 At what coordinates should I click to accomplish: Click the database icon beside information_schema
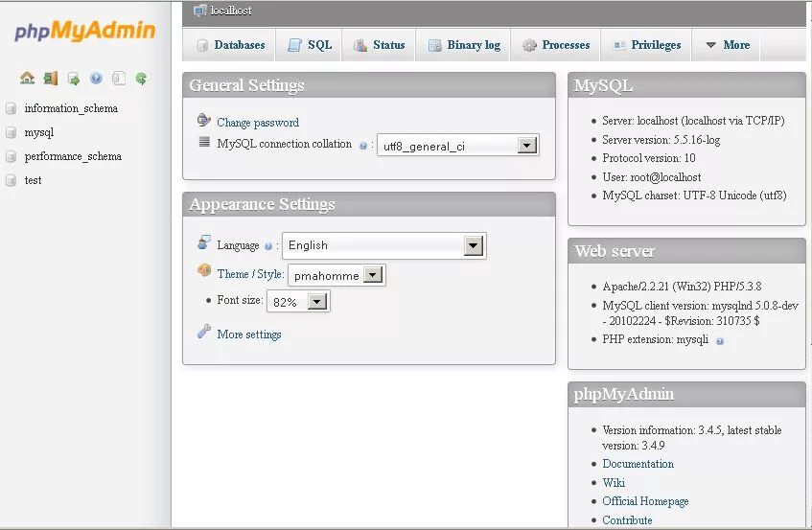pos(11,108)
